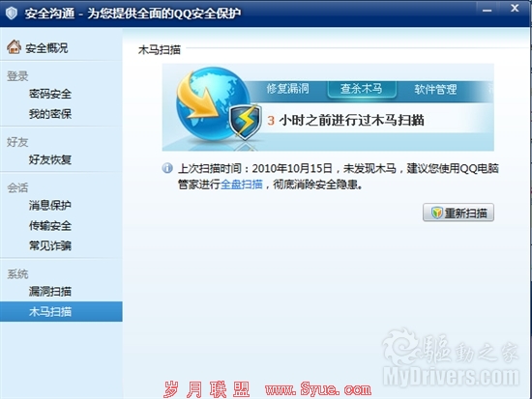
Task: Switch to 软件管理 tab in banner
Action: (x=435, y=90)
